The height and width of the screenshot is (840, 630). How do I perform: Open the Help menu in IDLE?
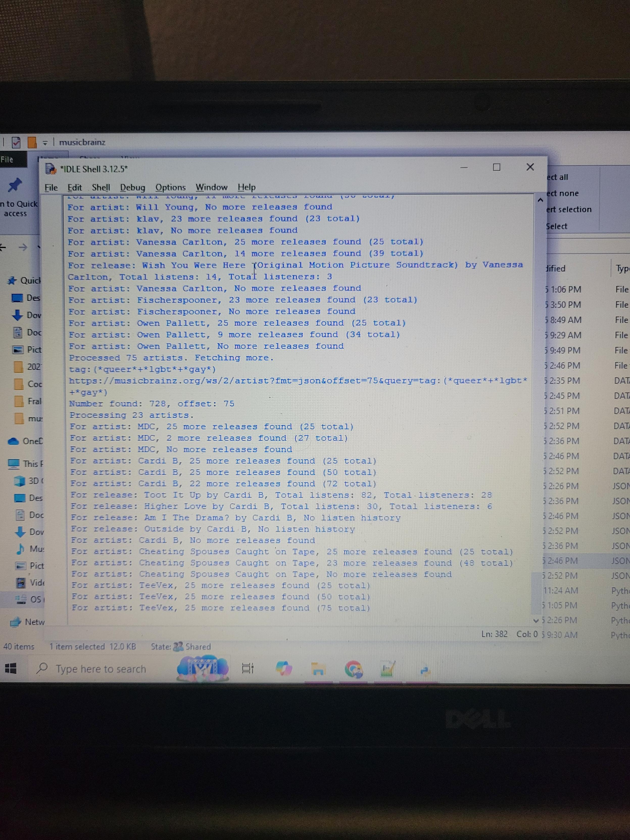click(247, 187)
